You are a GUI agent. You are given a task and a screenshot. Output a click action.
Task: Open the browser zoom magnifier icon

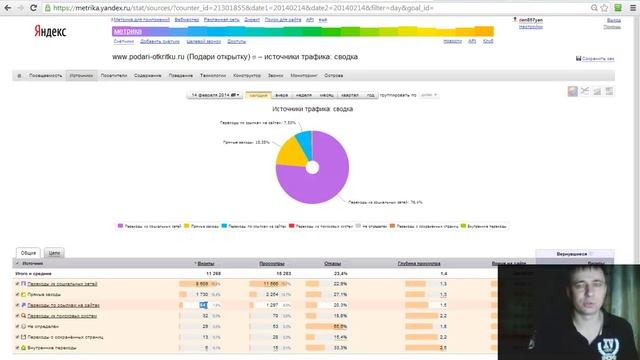click(x=594, y=8)
